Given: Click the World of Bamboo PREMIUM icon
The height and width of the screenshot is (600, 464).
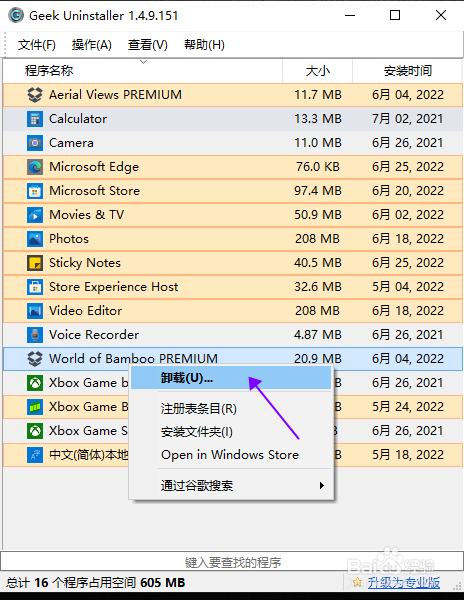Looking at the screenshot, I should 35,359.
